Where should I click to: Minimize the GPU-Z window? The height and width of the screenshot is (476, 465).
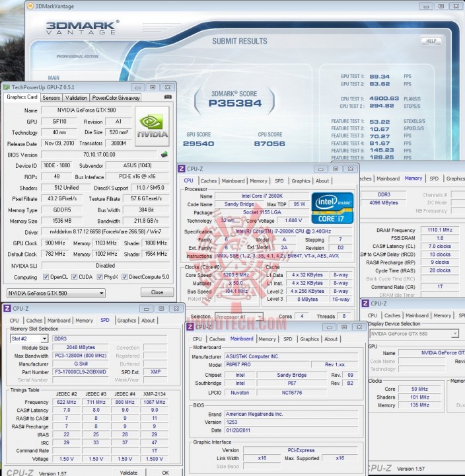coord(137,87)
